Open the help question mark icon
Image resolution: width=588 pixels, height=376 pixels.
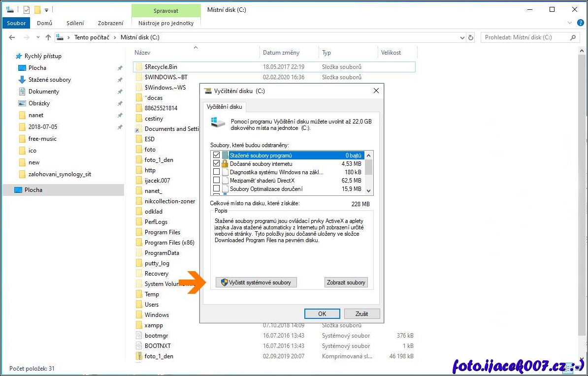pyautogui.click(x=580, y=23)
